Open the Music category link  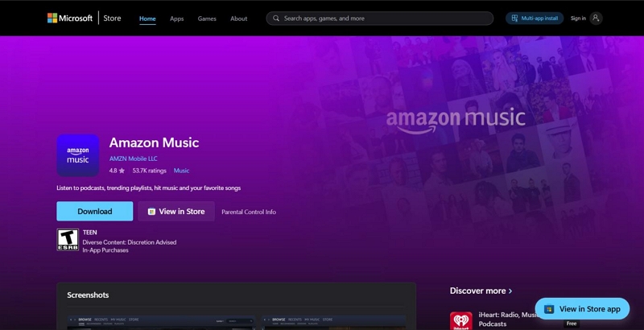[181, 171]
